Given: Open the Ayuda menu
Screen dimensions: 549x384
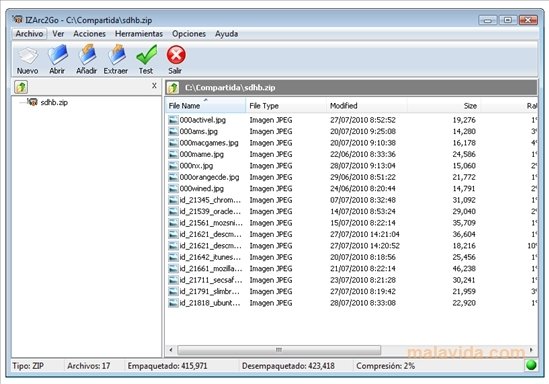Looking at the screenshot, I should pos(227,34).
